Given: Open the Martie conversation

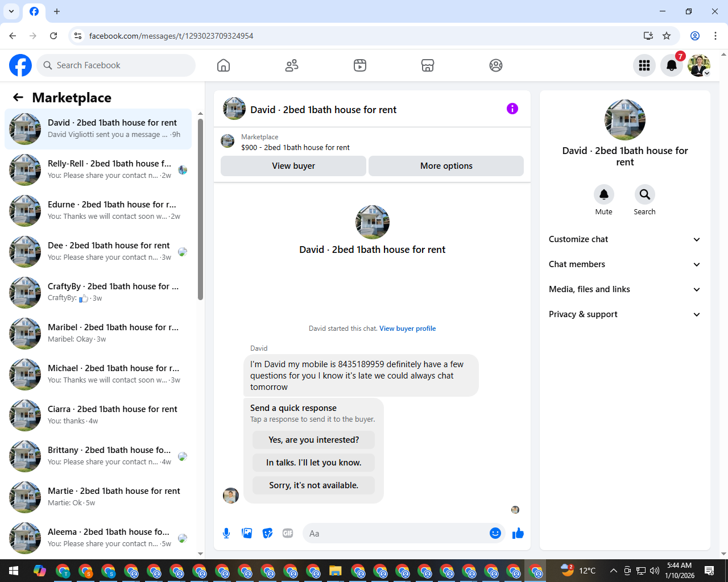Looking at the screenshot, I should (98, 497).
